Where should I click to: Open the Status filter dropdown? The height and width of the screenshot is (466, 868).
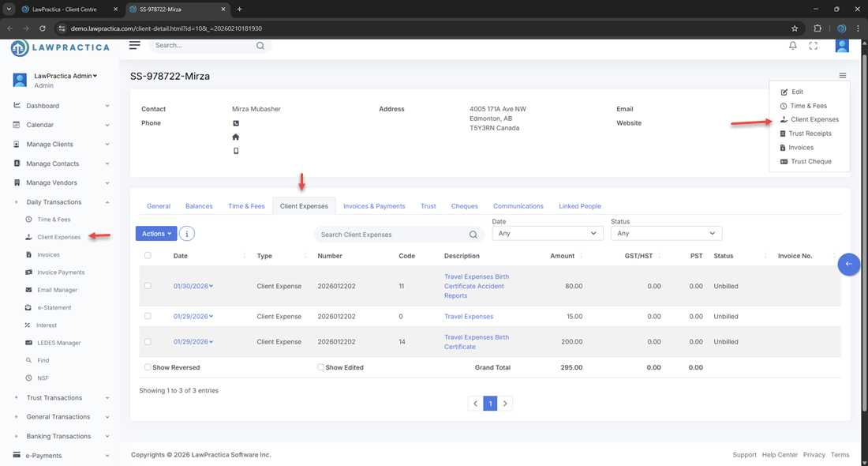tap(666, 234)
